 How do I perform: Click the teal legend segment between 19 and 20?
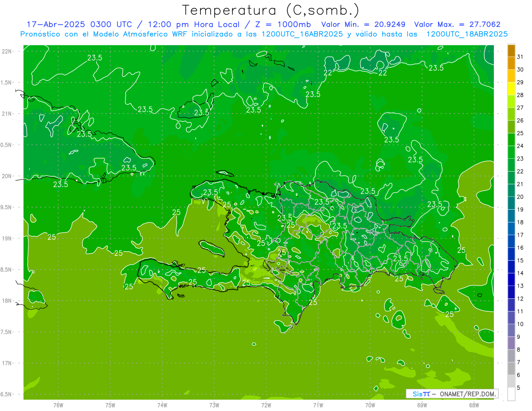(511, 203)
